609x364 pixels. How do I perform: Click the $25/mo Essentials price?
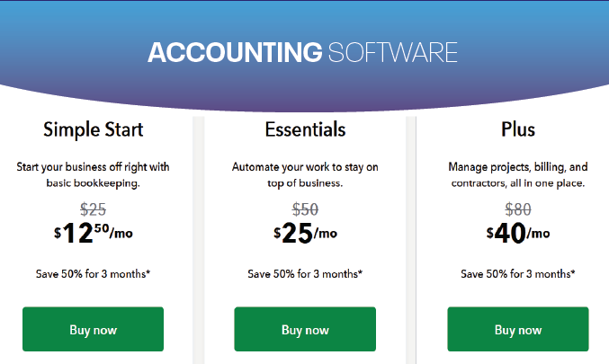click(x=305, y=233)
